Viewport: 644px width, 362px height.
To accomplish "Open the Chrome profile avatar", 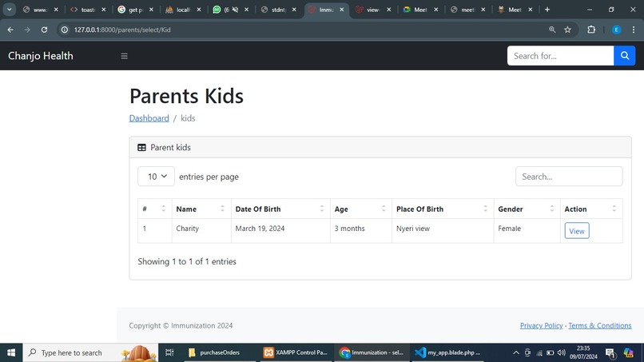I will [x=616, y=30].
